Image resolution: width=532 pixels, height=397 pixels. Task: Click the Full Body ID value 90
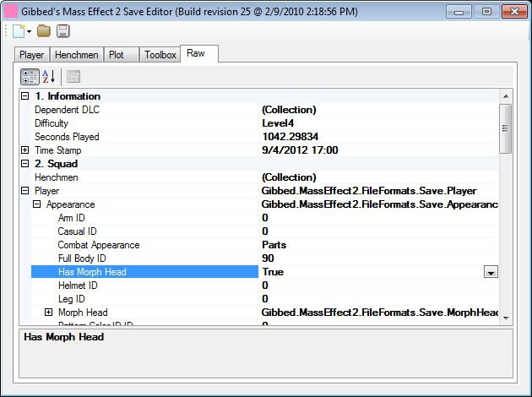click(268, 258)
